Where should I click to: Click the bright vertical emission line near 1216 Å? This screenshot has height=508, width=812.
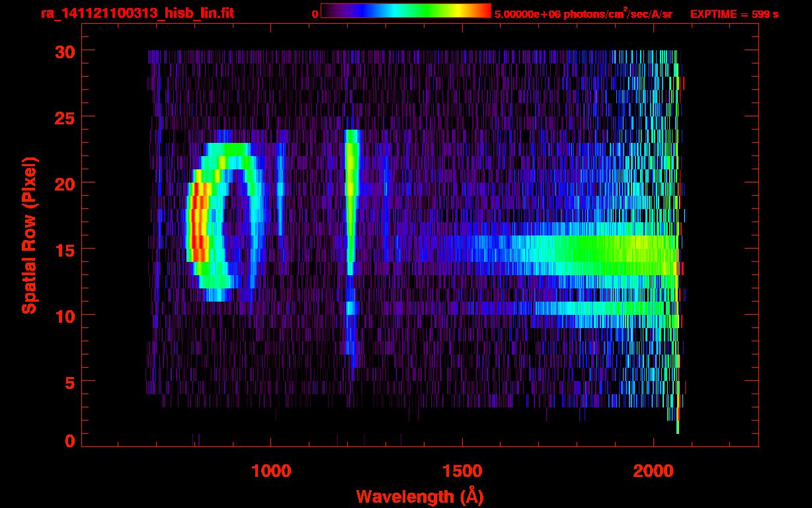pos(350,202)
